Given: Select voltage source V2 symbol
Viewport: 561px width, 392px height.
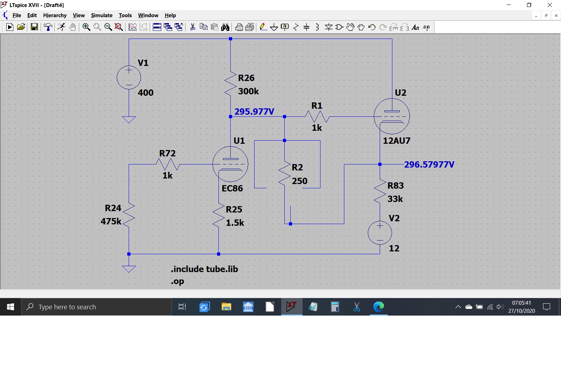Looking at the screenshot, I should pyautogui.click(x=380, y=232).
